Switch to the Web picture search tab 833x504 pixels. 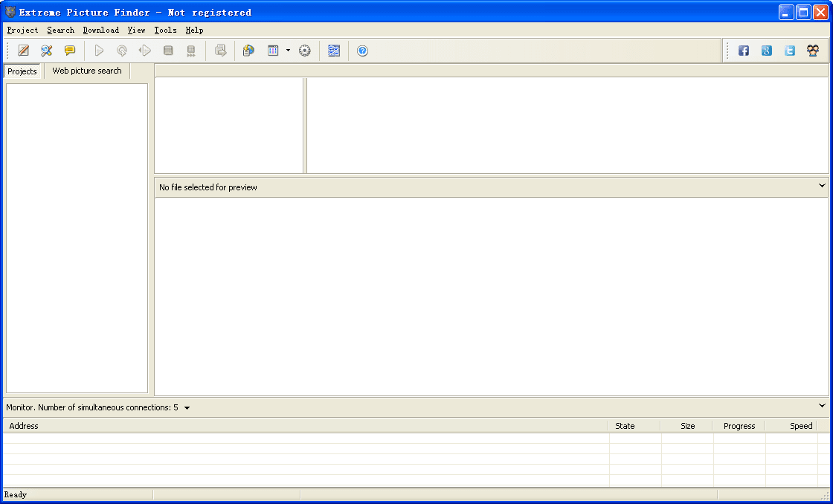click(x=87, y=71)
